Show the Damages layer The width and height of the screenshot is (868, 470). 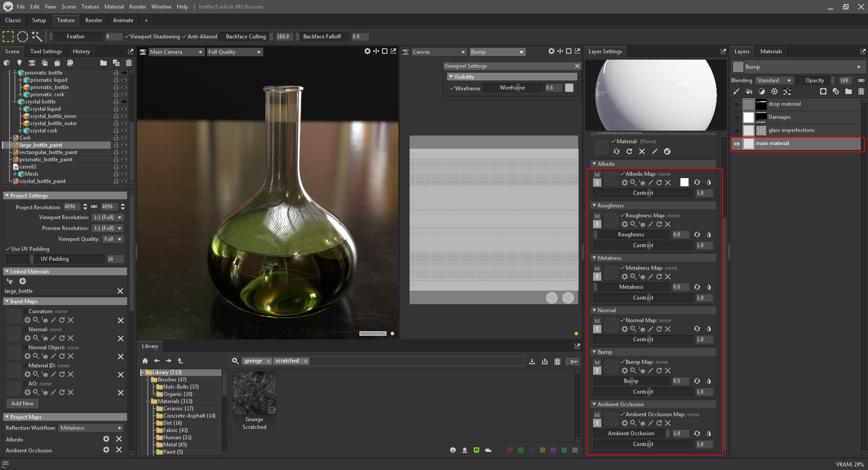[737, 117]
